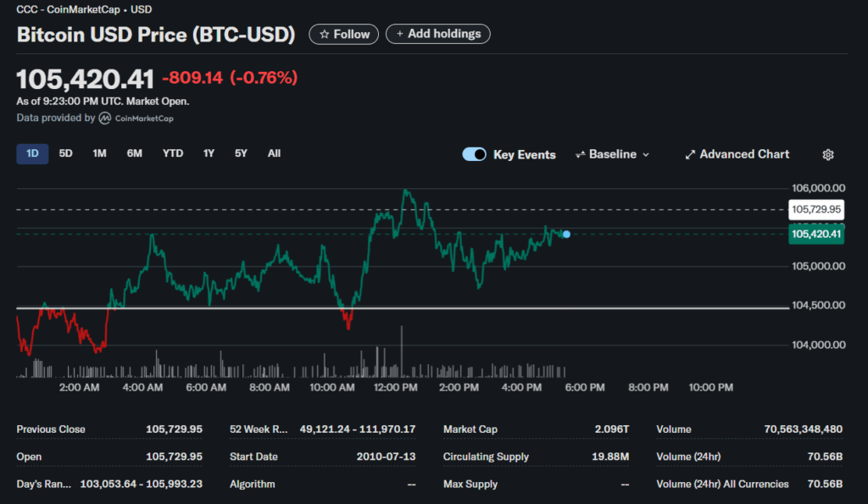The width and height of the screenshot is (868, 504).
Task: Click the 106,000.00 y-axis label
Action: coord(818,188)
